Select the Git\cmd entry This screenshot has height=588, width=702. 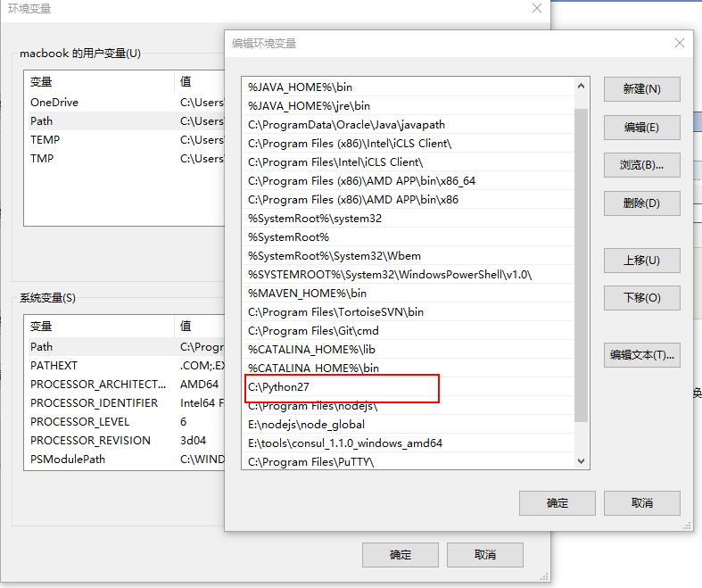pyautogui.click(x=408, y=331)
